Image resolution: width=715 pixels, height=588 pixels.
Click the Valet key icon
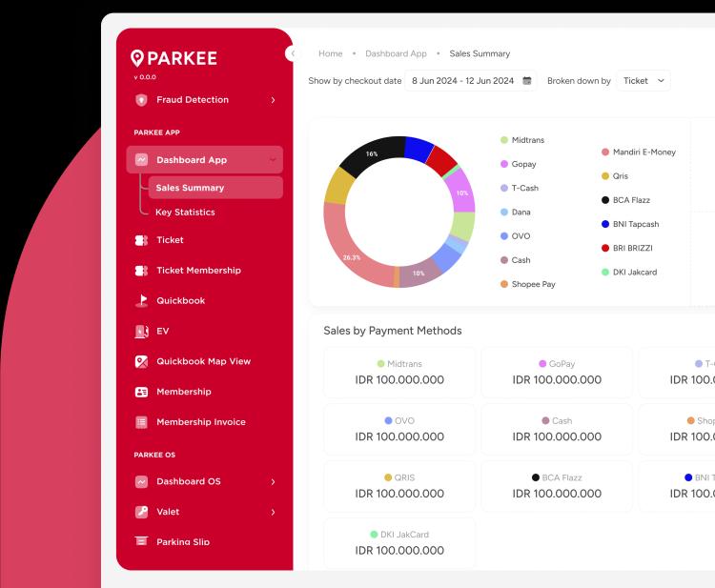[x=141, y=512]
